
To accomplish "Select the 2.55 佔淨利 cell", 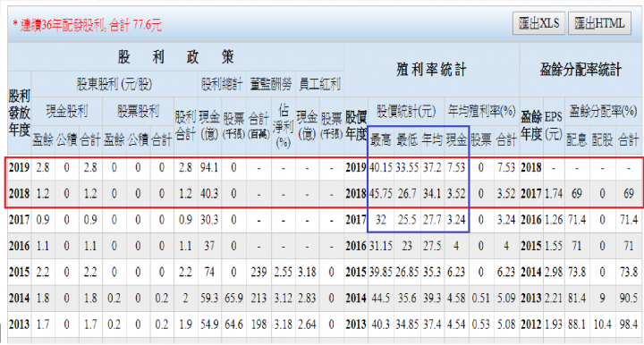I will click(283, 272).
